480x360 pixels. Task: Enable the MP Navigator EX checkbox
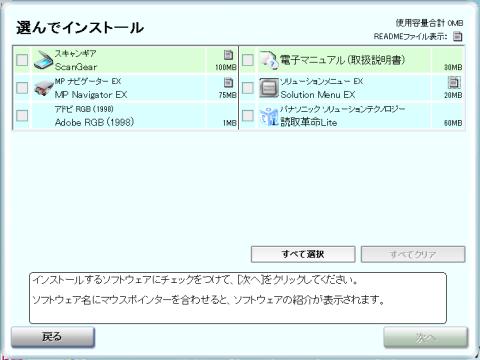coord(22,88)
